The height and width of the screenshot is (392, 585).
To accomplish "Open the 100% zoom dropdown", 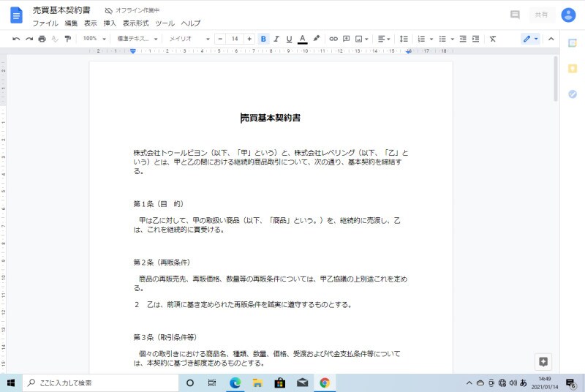I will (x=94, y=39).
